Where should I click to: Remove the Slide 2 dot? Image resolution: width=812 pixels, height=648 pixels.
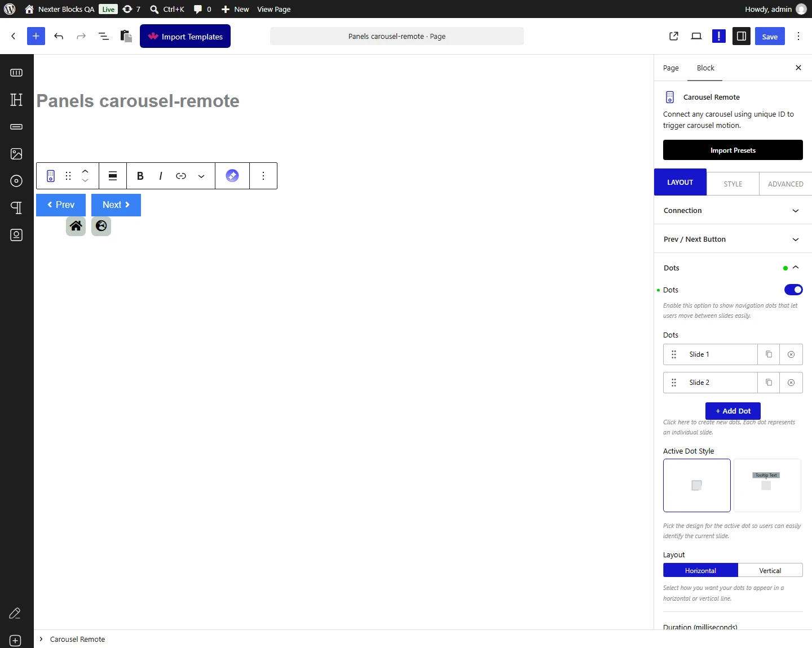pyautogui.click(x=791, y=383)
